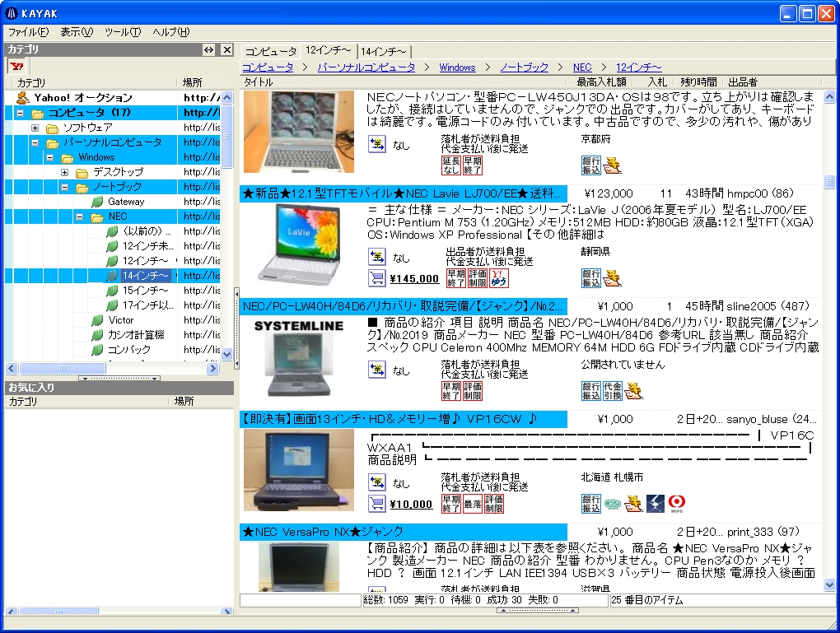Click the blue bank logo icon next to MUFG
Image resolution: width=840 pixels, height=633 pixels.
(x=656, y=504)
